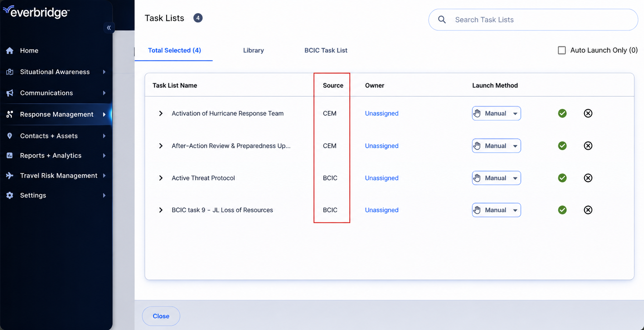Expand Activation of Hurricane Response Team row
This screenshot has height=330, width=644.
pos(161,113)
